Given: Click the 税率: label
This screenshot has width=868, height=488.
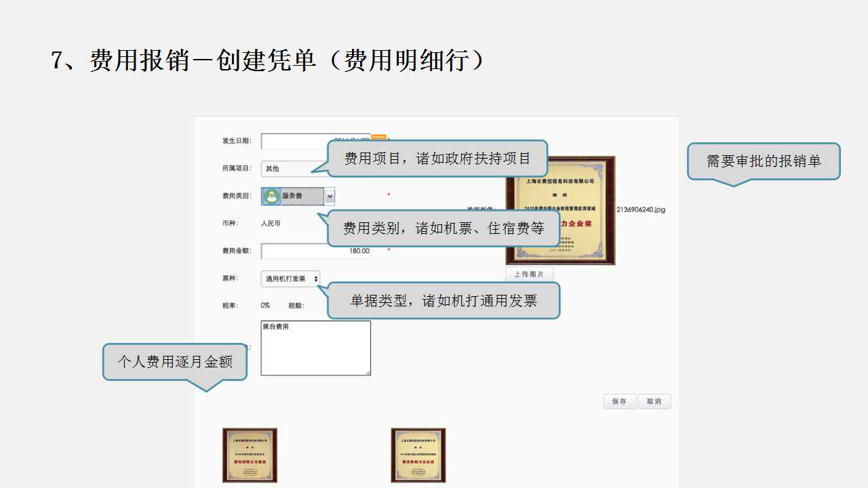Looking at the screenshot, I should tap(230, 306).
